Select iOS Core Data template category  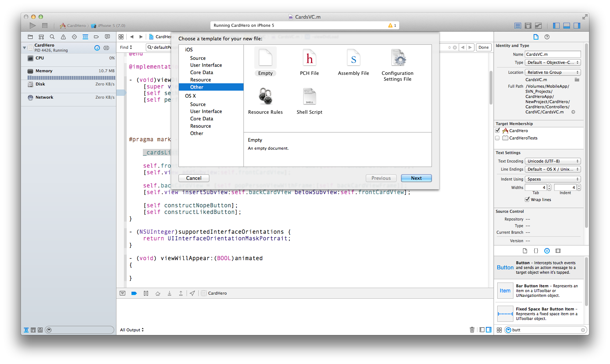click(x=202, y=72)
